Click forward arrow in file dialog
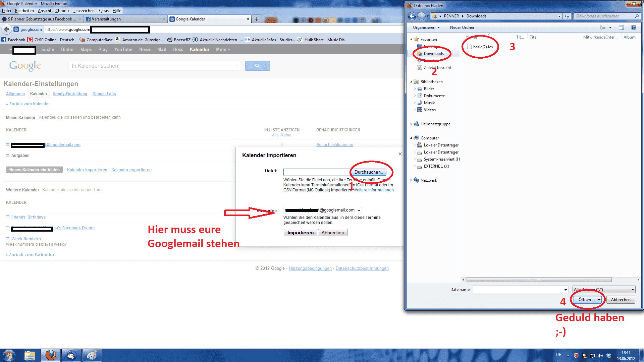Image resolution: width=644 pixels, height=362 pixels. [422, 16]
